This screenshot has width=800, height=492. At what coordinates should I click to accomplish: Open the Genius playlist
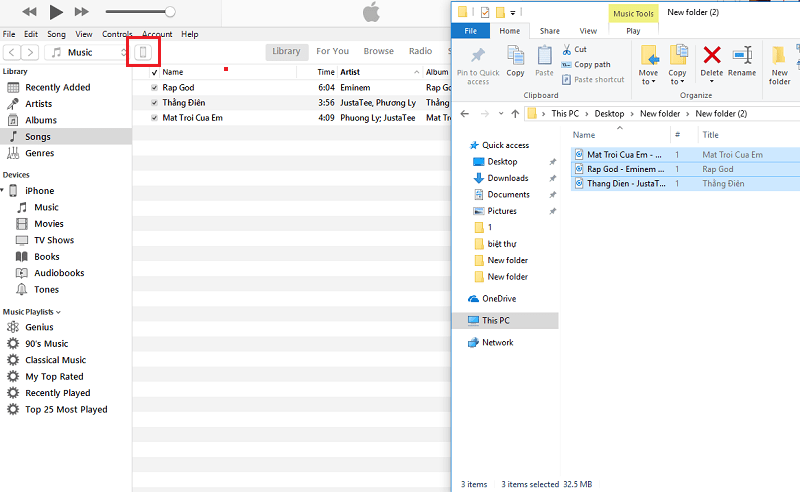coord(39,327)
